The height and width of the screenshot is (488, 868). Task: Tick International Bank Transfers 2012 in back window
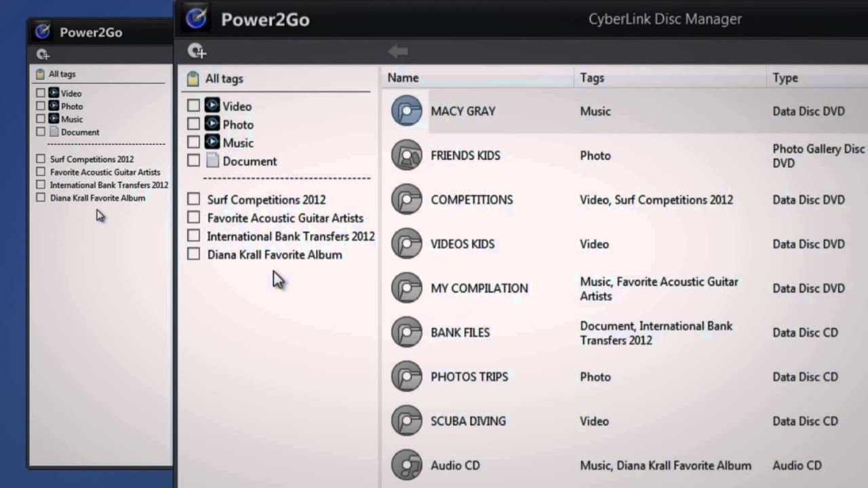coord(41,185)
